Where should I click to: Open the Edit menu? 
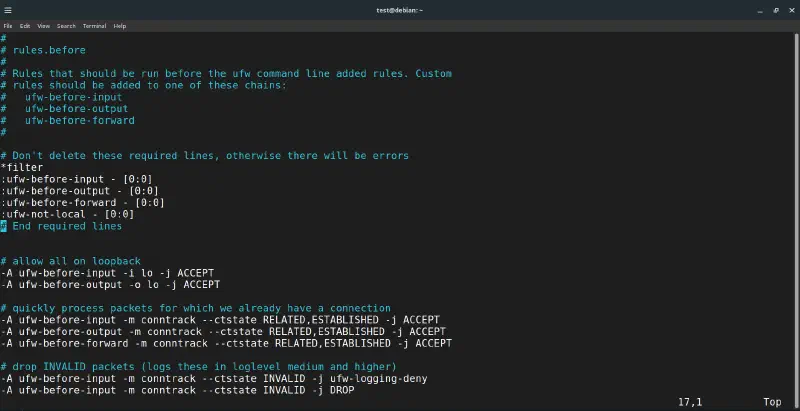coord(25,26)
